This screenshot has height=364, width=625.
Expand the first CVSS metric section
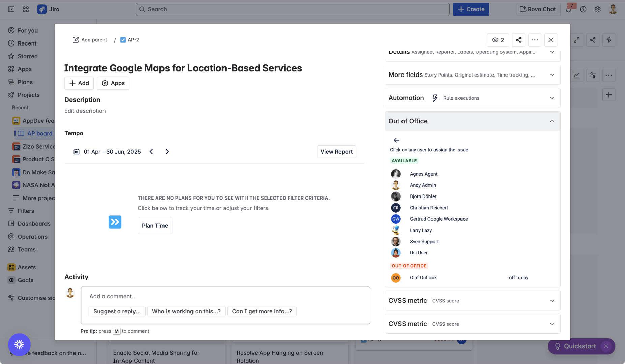[552, 301]
